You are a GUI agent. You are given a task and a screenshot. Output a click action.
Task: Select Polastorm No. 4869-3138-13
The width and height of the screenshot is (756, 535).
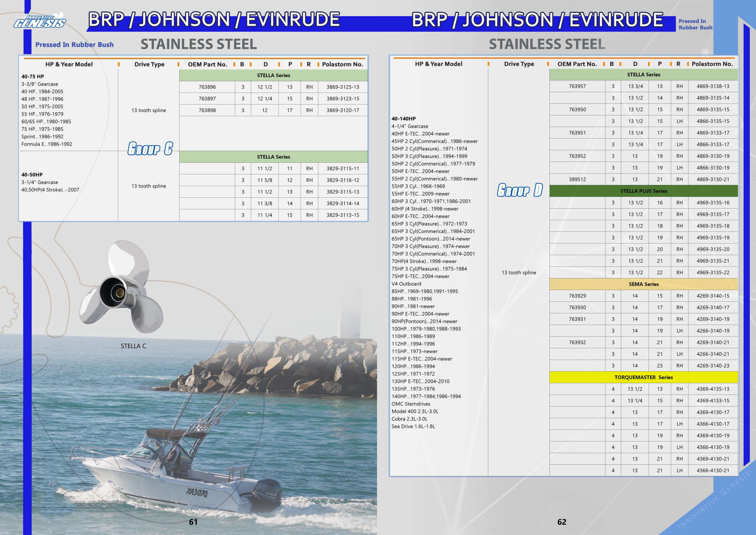pyautogui.click(x=713, y=86)
